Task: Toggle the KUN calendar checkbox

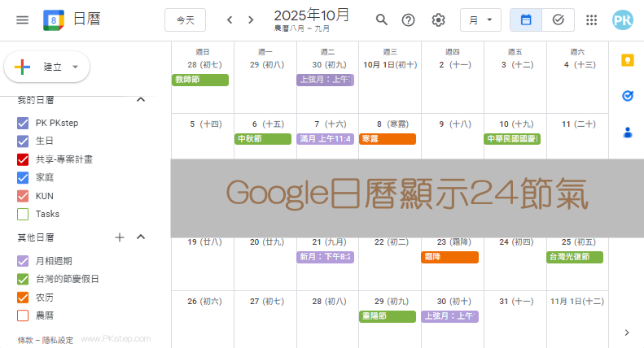Action: coord(23,196)
